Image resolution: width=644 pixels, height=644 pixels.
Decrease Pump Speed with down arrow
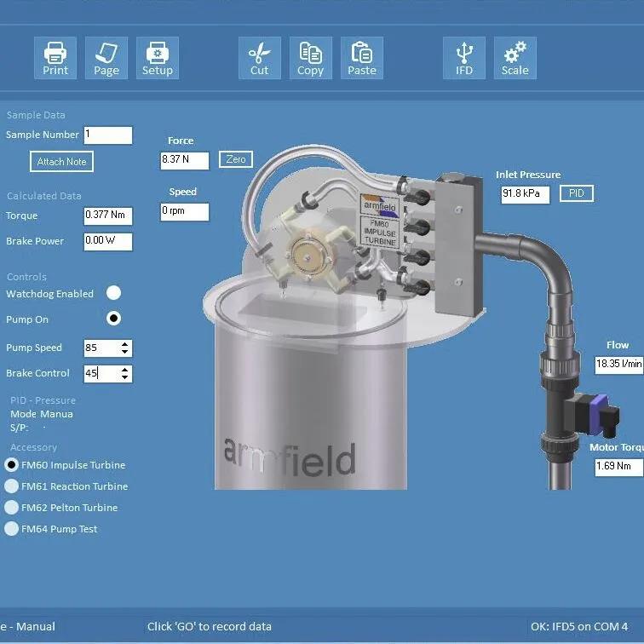point(125,352)
